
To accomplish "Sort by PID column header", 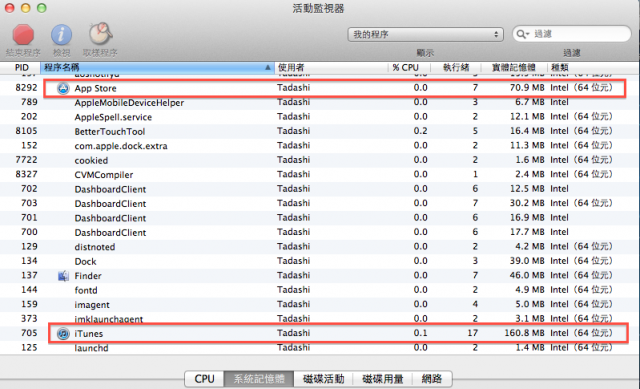I will tap(21, 67).
